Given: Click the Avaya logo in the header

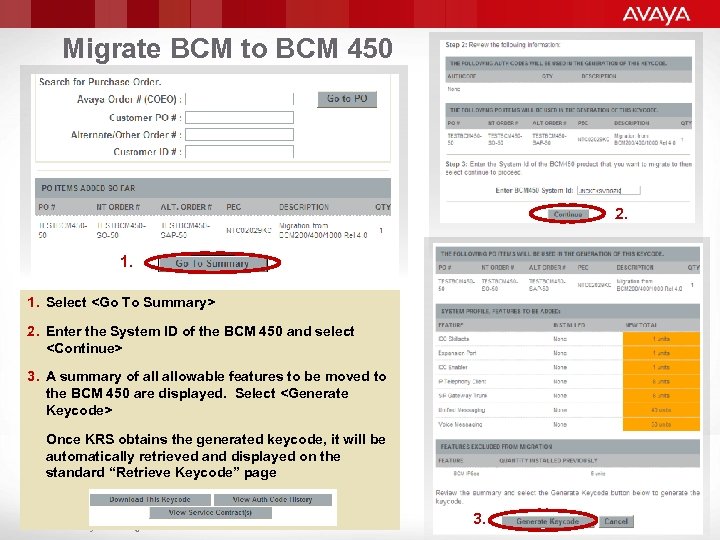Looking at the screenshot, I should pos(656,15).
